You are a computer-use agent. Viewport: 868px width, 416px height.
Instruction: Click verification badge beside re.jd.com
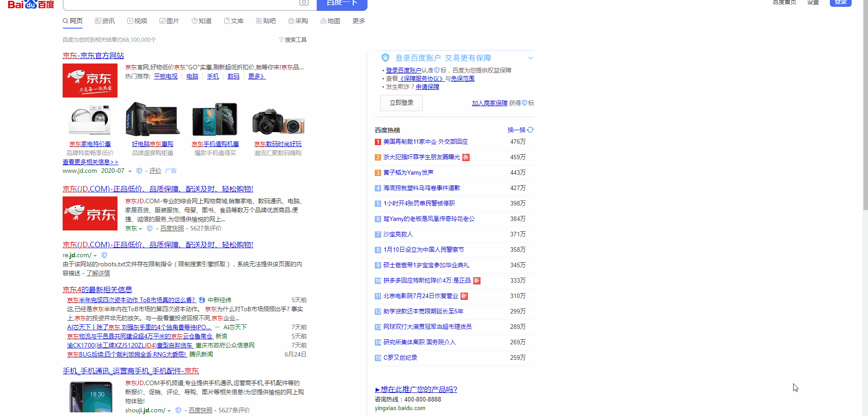point(104,255)
